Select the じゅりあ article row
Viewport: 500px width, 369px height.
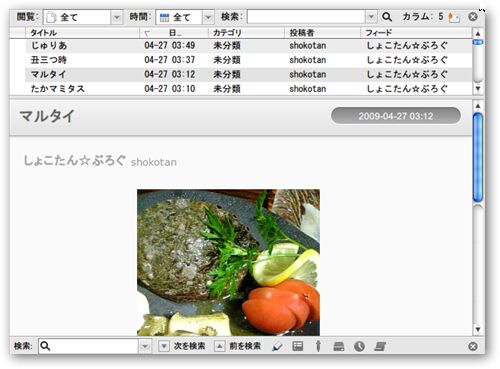pyautogui.click(x=249, y=45)
